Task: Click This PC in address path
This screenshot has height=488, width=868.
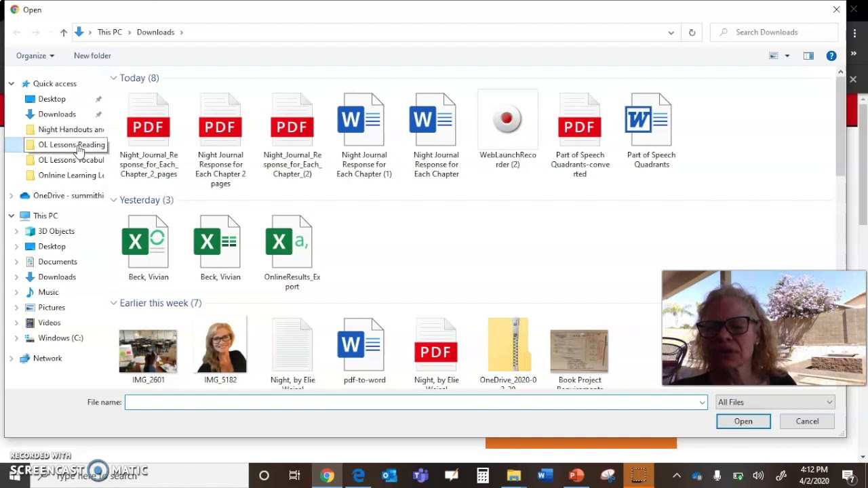Action: point(109,32)
